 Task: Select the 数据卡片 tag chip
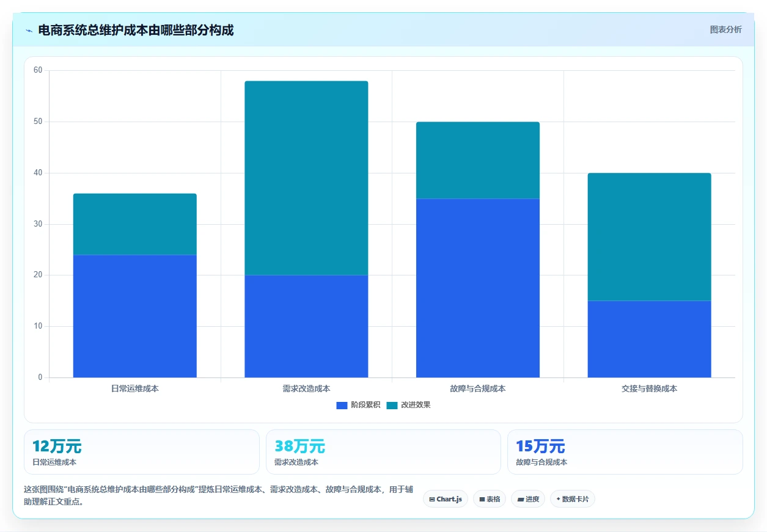pos(573,499)
